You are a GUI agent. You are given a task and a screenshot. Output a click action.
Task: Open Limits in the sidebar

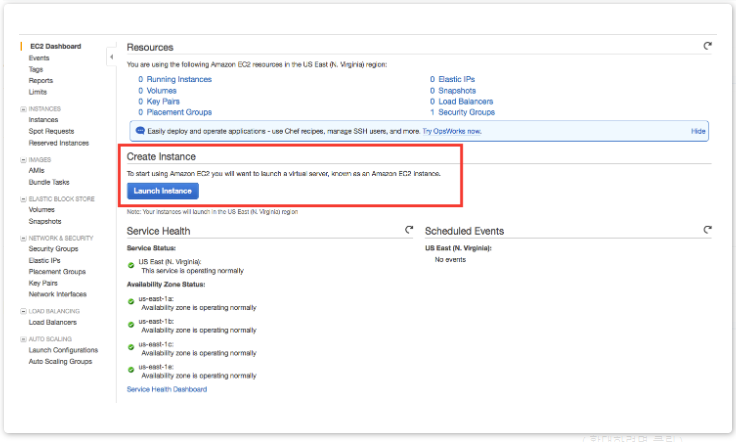38,91
